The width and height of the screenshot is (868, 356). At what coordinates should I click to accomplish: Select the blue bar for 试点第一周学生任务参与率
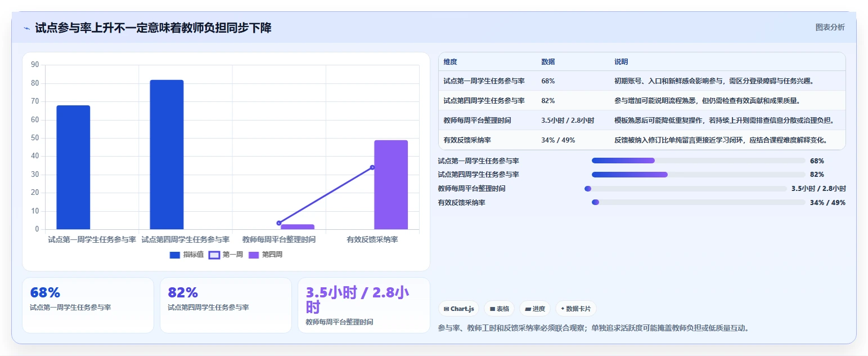click(73, 167)
